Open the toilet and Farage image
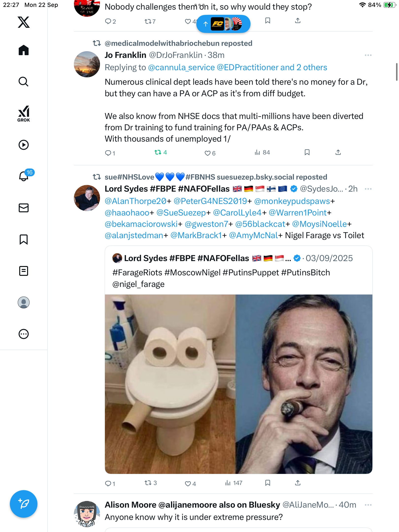The image size is (399, 532). (x=238, y=384)
